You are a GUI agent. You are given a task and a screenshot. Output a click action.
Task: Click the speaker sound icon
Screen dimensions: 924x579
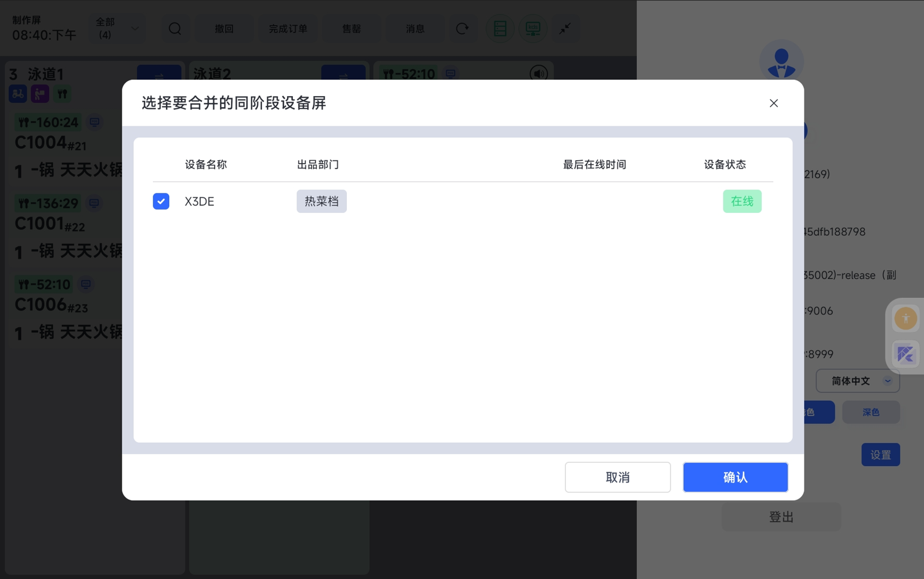point(539,74)
